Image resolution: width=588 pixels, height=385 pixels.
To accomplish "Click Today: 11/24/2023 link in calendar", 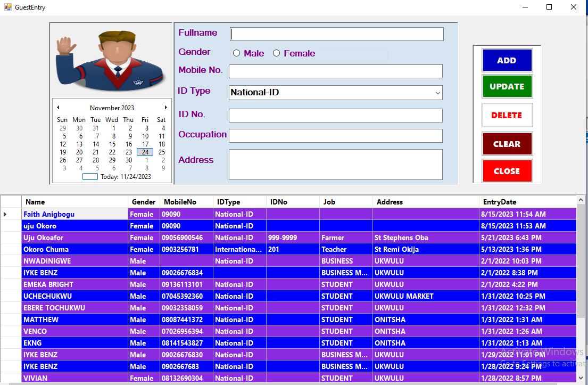I will 126,177.
